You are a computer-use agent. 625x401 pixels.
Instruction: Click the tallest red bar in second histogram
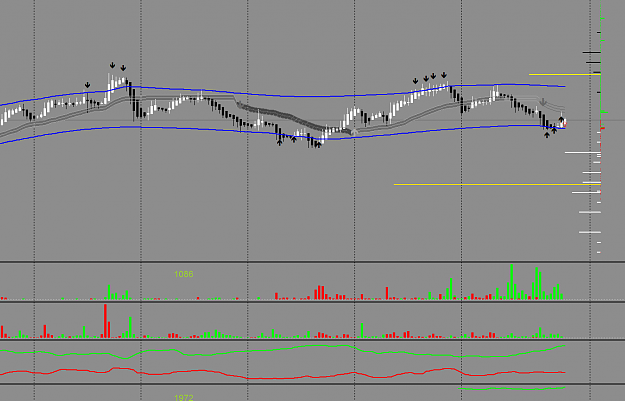pyautogui.click(x=105, y=321)
